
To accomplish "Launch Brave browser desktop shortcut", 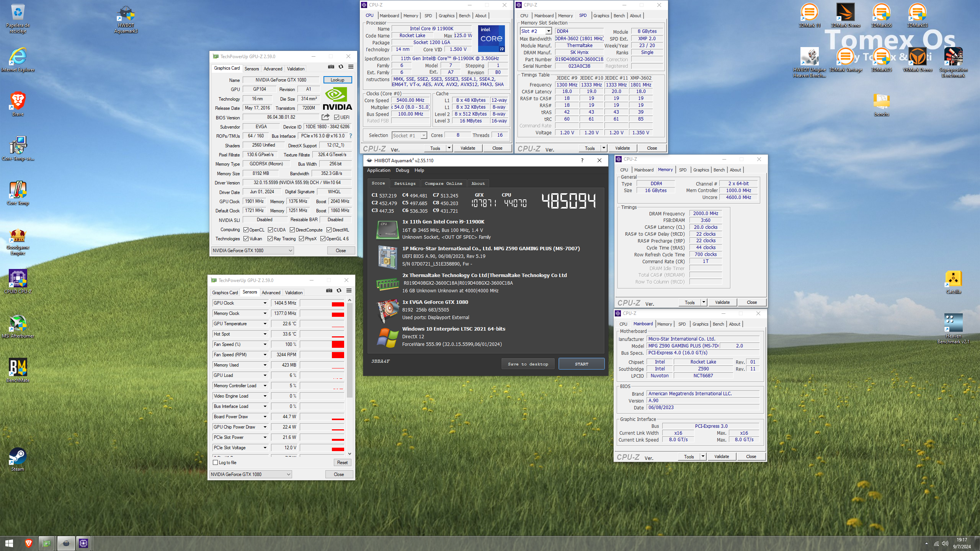I will [18, 104].
